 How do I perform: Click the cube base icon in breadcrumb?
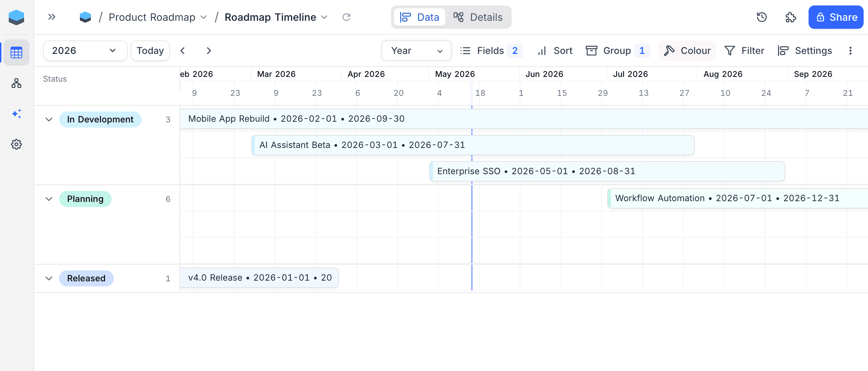[x=85, y=17]
